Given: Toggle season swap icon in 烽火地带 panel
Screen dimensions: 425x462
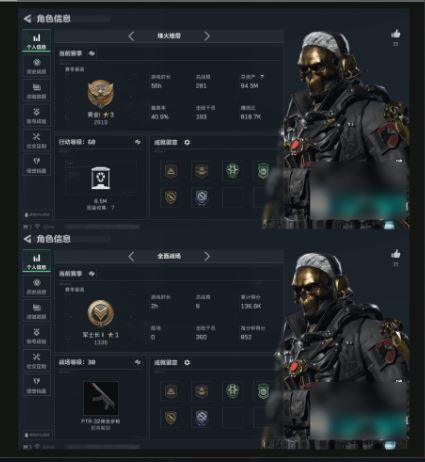Looking at the screenshot, I should [x=91, y=53].
